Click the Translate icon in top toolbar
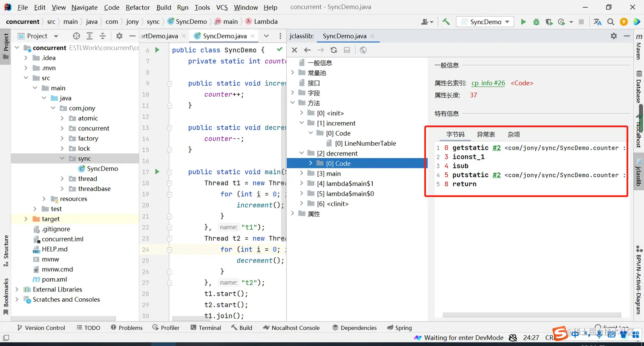Image resolution: width=644 pixels, height=346 pixels. coord(598,22)
